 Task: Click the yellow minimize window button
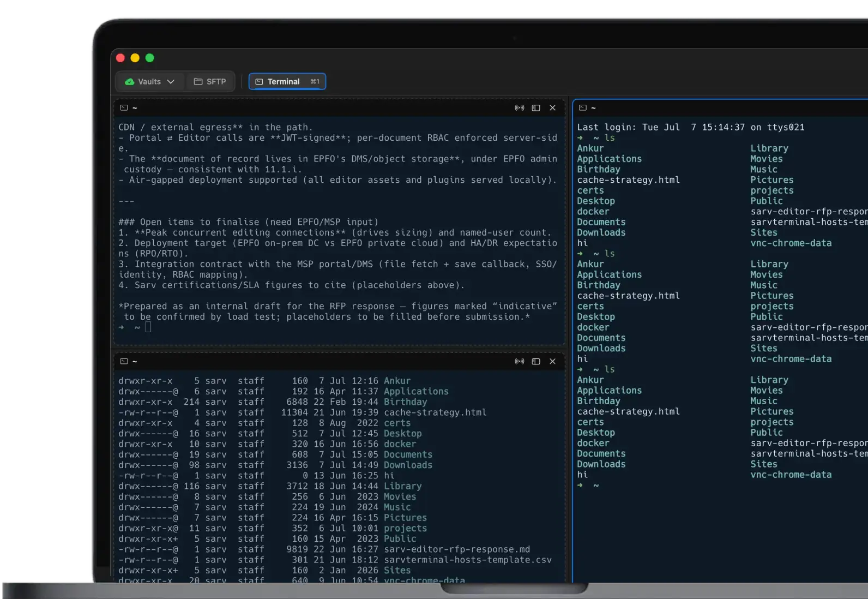(x=135, y=58)
